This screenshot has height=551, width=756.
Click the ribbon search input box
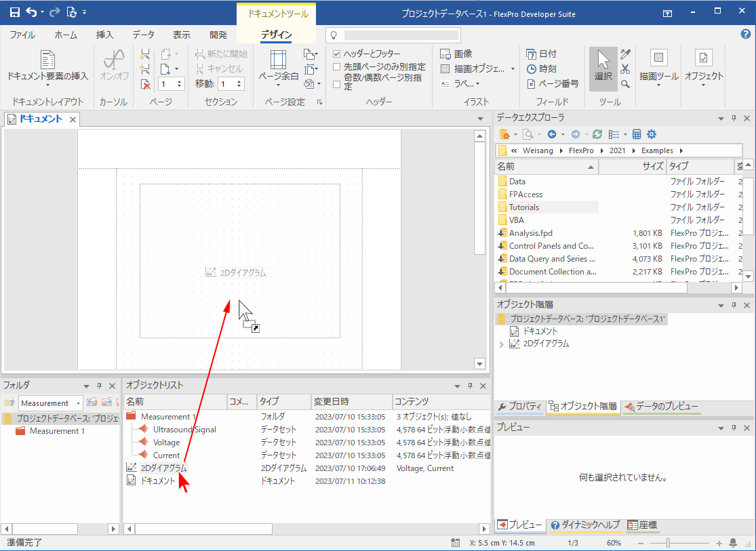click(x=401, y=35)
